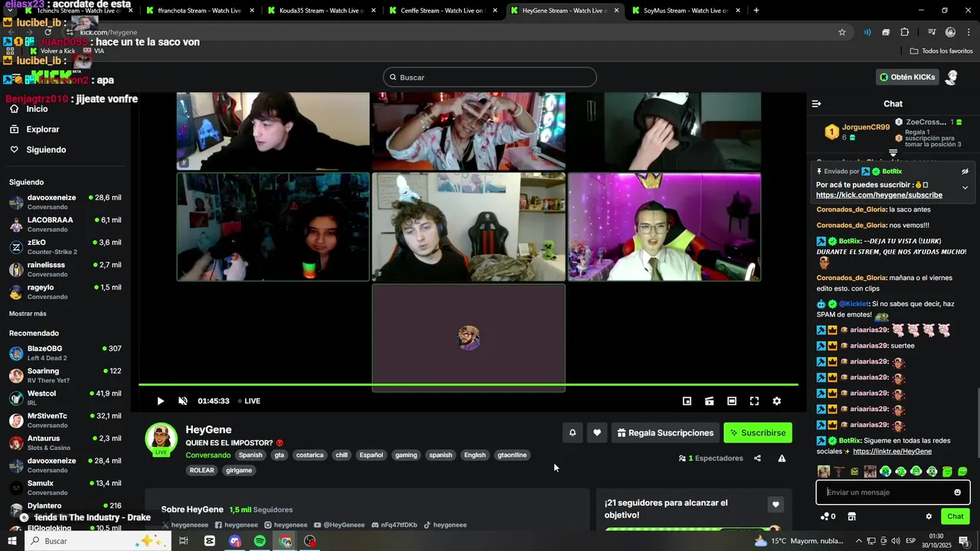Send message with Chat button

(x=955, y=517)
